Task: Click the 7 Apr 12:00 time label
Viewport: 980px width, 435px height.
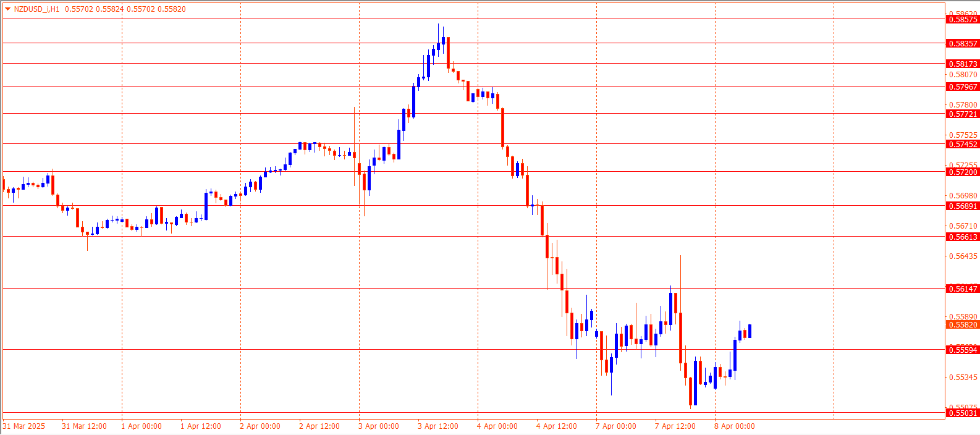Action: click(675, 426)
